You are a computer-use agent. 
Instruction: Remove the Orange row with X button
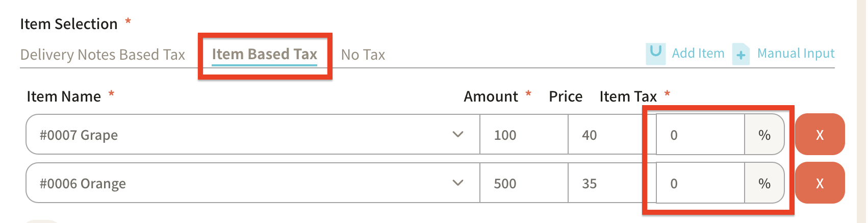point(820,183)
